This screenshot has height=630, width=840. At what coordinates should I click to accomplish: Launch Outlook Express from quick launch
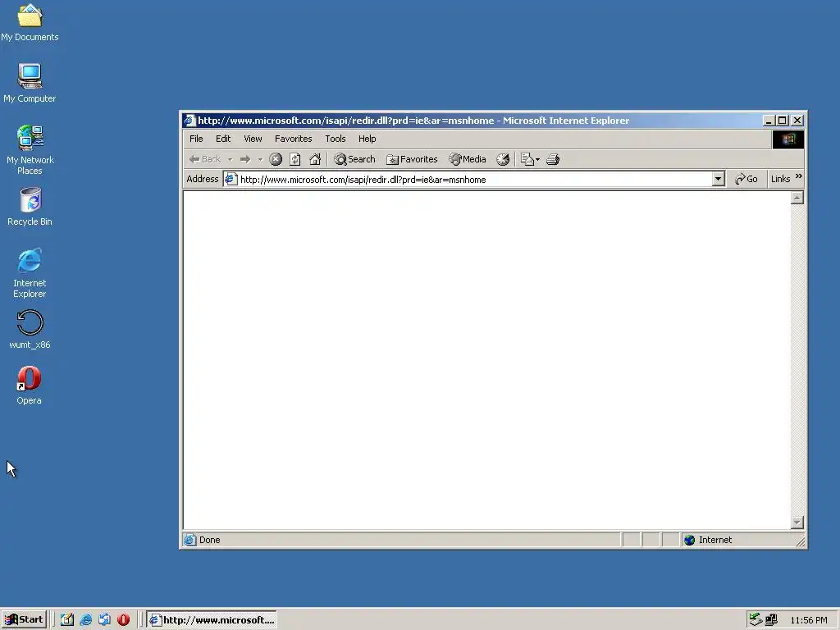pos(104,620)
